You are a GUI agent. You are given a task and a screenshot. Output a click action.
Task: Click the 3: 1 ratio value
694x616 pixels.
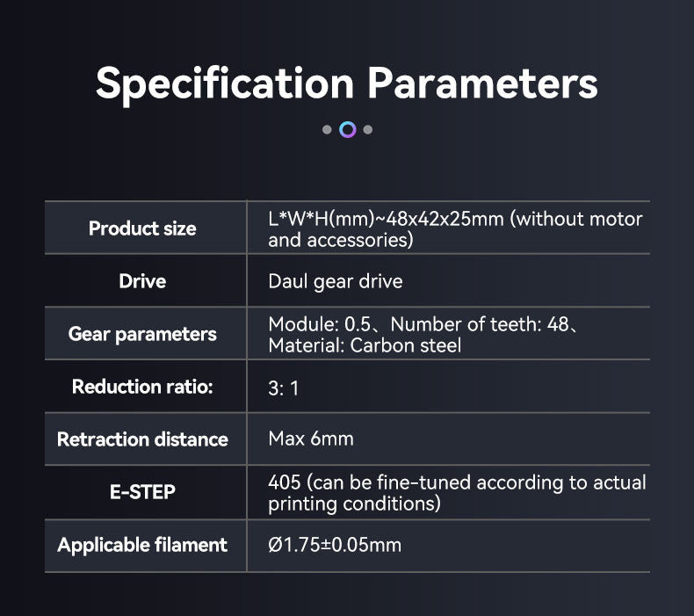click(x=283, y=388)
